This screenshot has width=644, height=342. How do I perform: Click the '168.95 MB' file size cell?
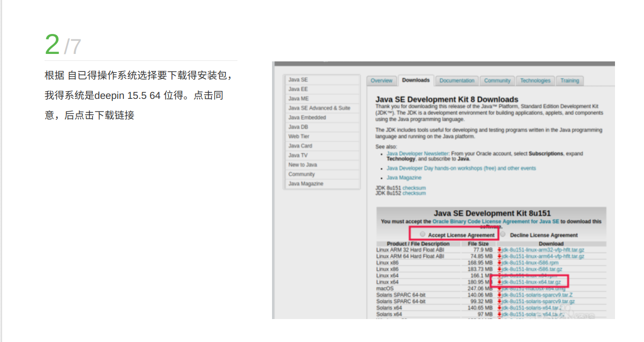(480, 263)
